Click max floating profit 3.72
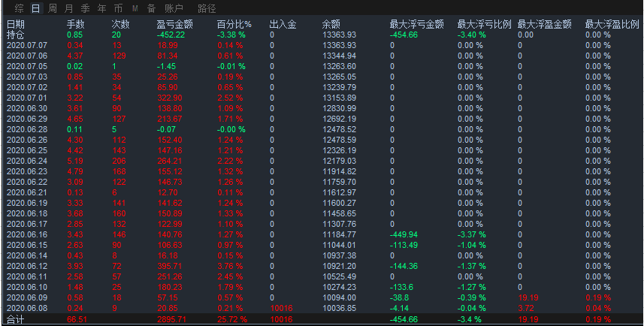Image resolution: width=644 pixels, height=326 pixels. (x=526, y=308)
